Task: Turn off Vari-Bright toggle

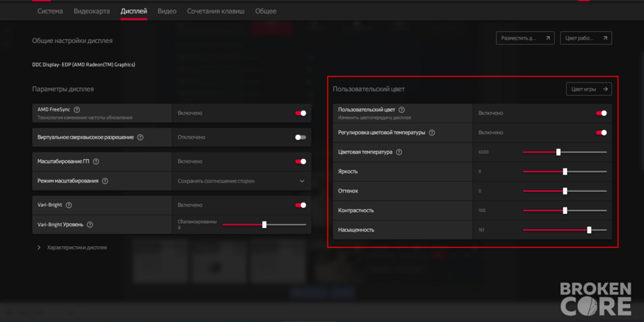Action: 301,205
